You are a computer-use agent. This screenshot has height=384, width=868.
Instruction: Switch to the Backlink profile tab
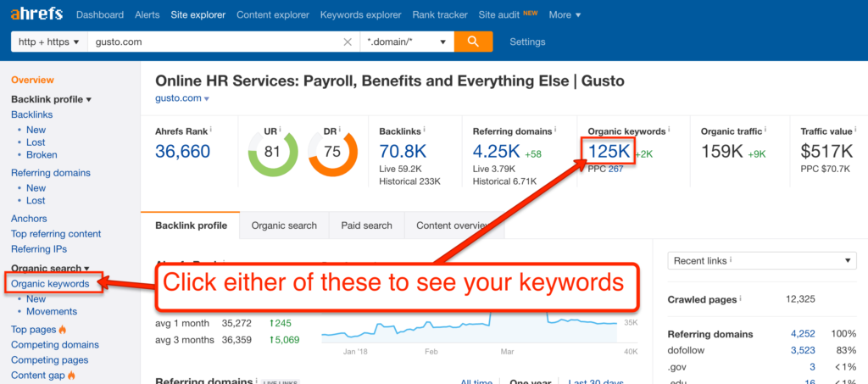click(191, 225)
